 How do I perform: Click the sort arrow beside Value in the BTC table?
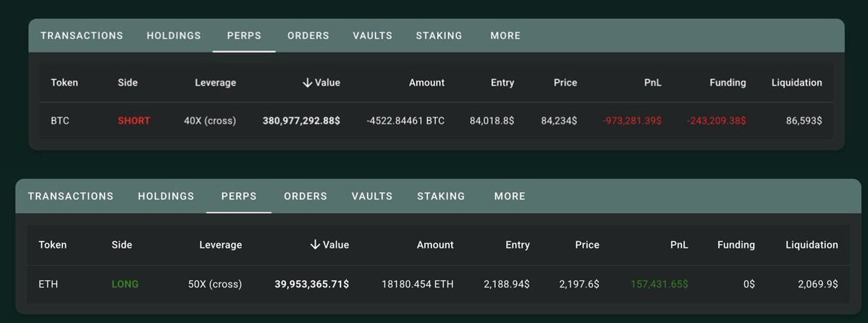pyautogui.click(x=307, y=83)
